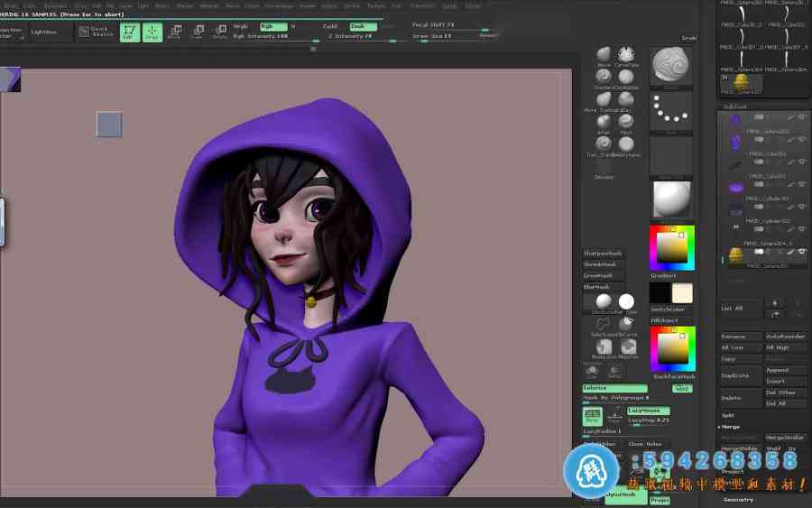This screenshot has height=508, width=812.
Task: Open the current brush thumbnail picker
Action: click(670, 66)
